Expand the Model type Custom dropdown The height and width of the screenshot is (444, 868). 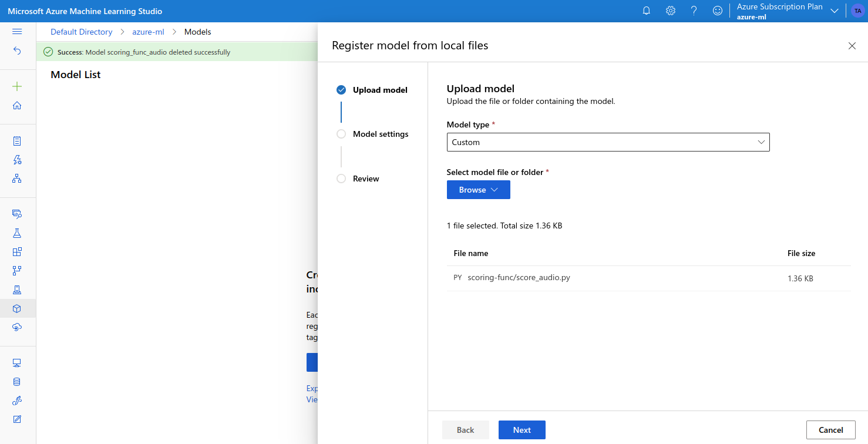coord(608,142)
